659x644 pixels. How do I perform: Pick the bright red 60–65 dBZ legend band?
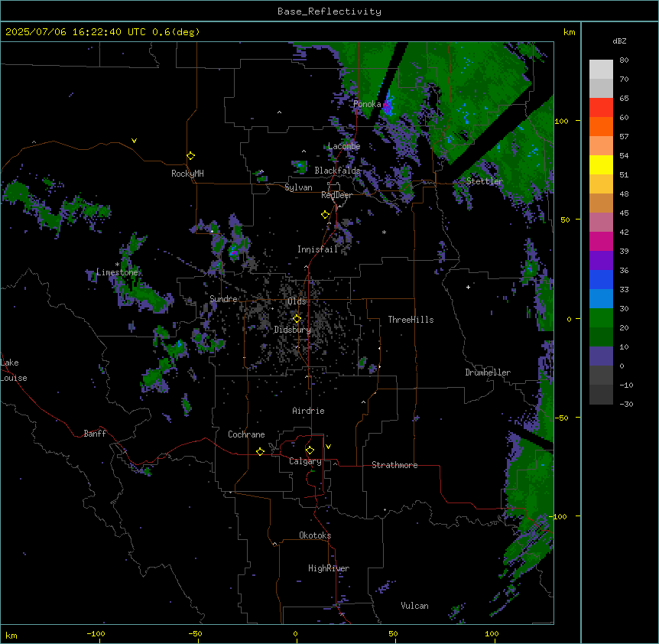(x=601, y=108)
